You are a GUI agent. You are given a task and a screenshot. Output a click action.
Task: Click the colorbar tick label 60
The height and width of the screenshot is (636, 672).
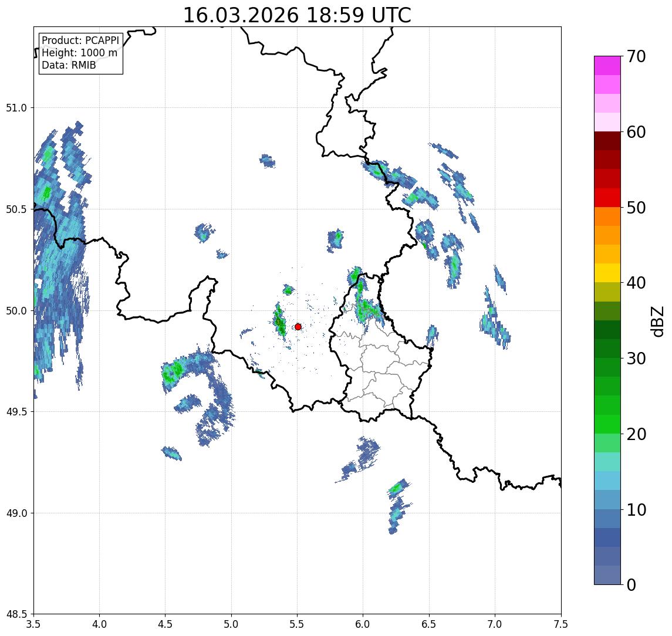coord(636,132)
